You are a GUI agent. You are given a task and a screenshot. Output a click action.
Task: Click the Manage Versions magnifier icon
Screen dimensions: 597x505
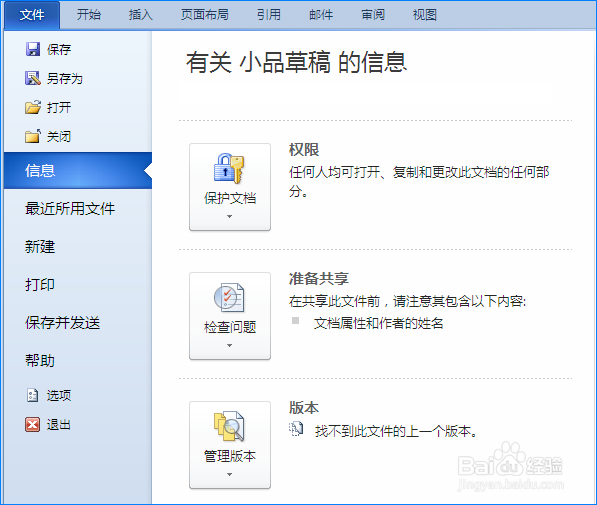229,426
